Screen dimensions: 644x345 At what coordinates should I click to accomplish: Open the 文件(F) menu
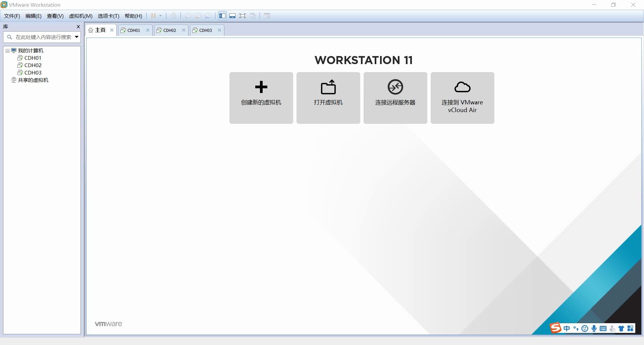pyautogui.click(x=12, y=16)
